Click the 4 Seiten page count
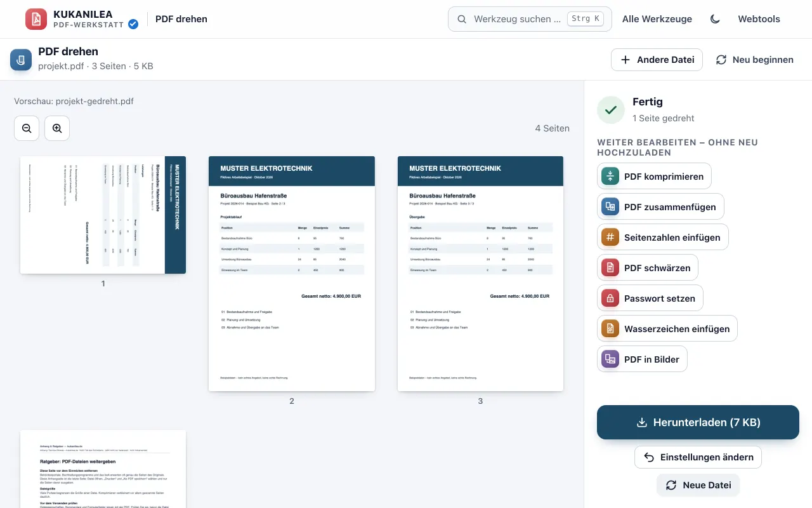 (552, 128)
